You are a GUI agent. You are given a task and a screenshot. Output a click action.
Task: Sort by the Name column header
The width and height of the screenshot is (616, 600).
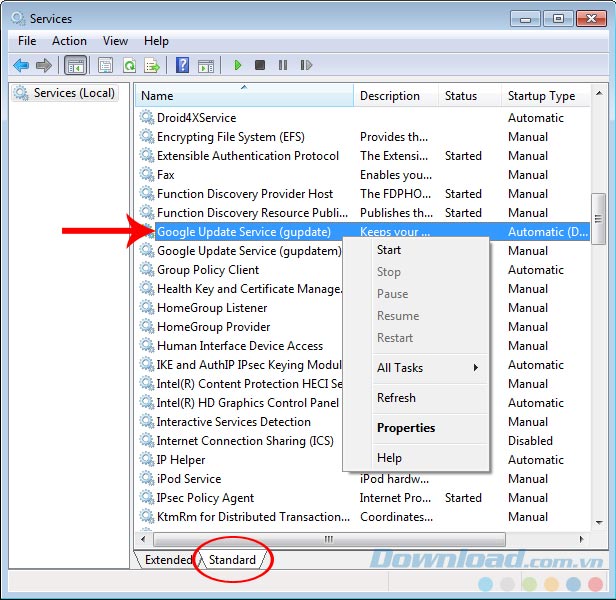click(x=245, y=96)
